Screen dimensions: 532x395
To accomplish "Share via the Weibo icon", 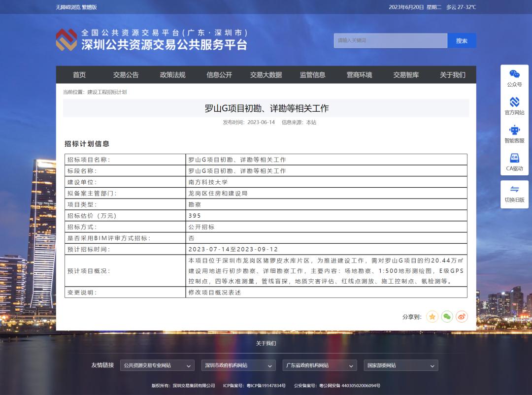I will point(462,317).
